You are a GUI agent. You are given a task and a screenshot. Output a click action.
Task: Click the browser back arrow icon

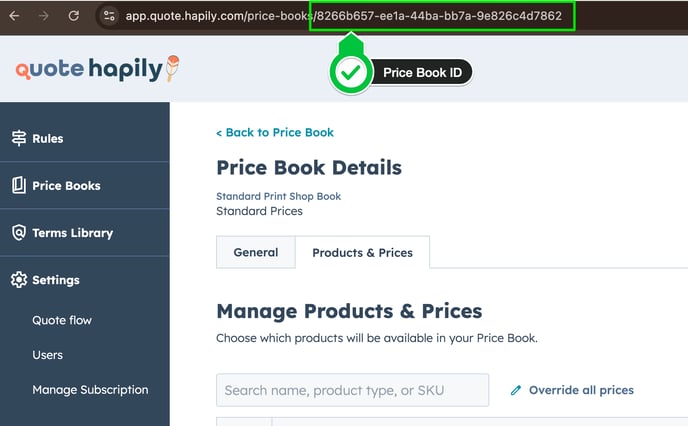coord(14,16)
